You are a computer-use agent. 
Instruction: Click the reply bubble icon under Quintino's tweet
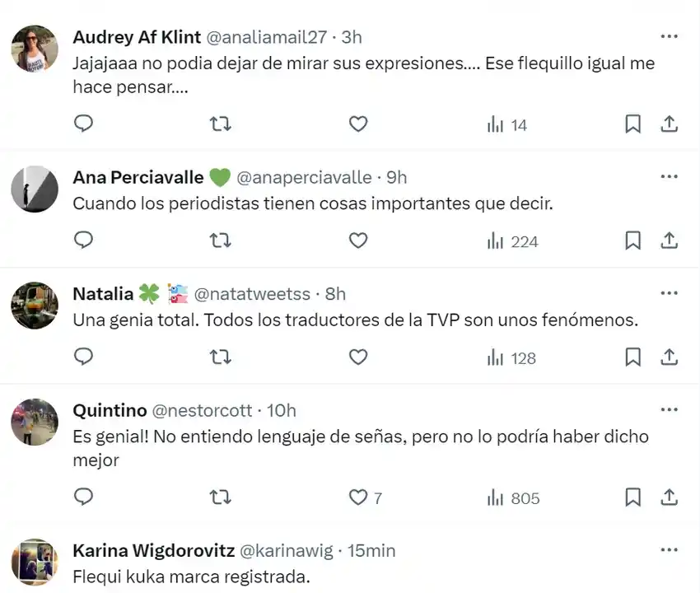coord(83,497)
